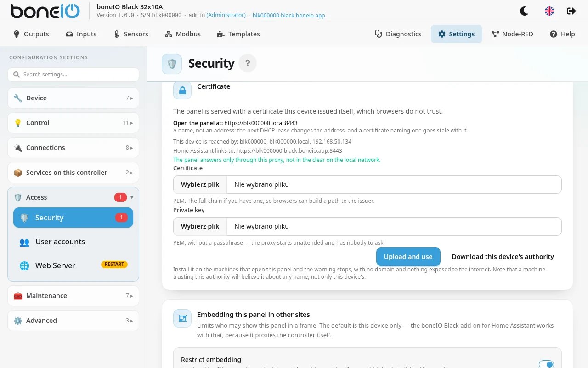Select the Security sidebar item
588x368 pixels.
73,218
